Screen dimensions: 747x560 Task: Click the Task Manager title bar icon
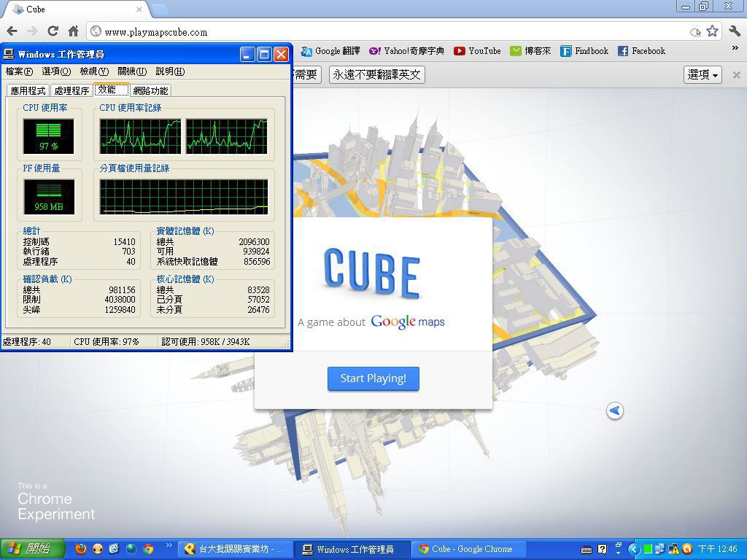(x=9, y=54)
